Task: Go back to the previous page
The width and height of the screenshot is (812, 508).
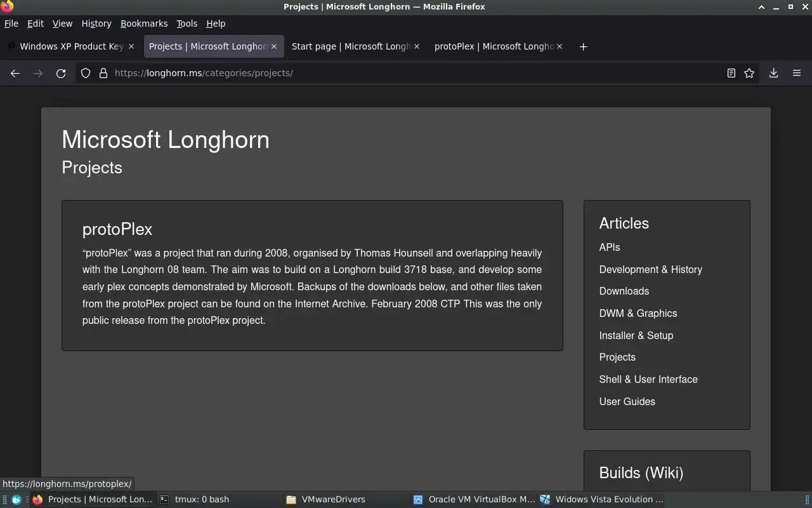Action: coord(15,73)
